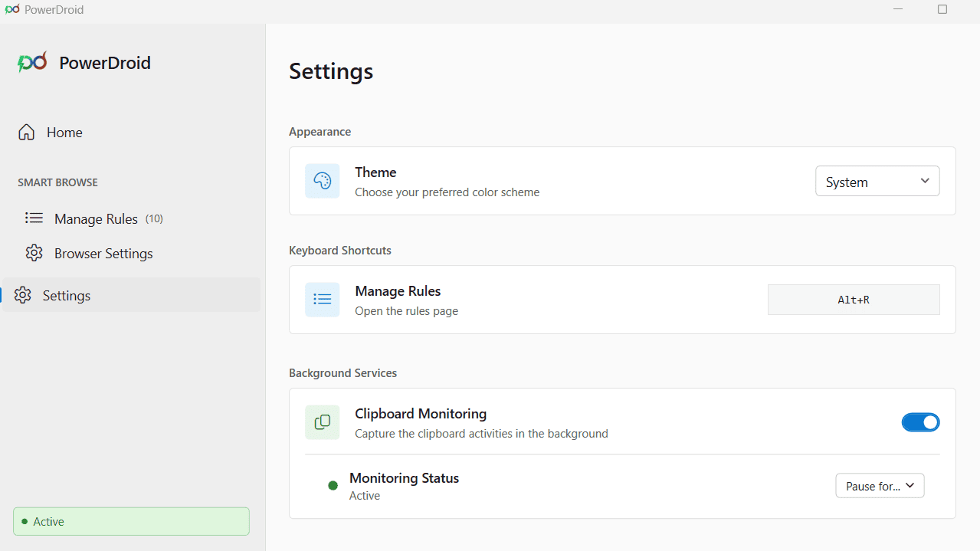
Task: Click the PowerDroid title bar app icon
Action: 12,10
